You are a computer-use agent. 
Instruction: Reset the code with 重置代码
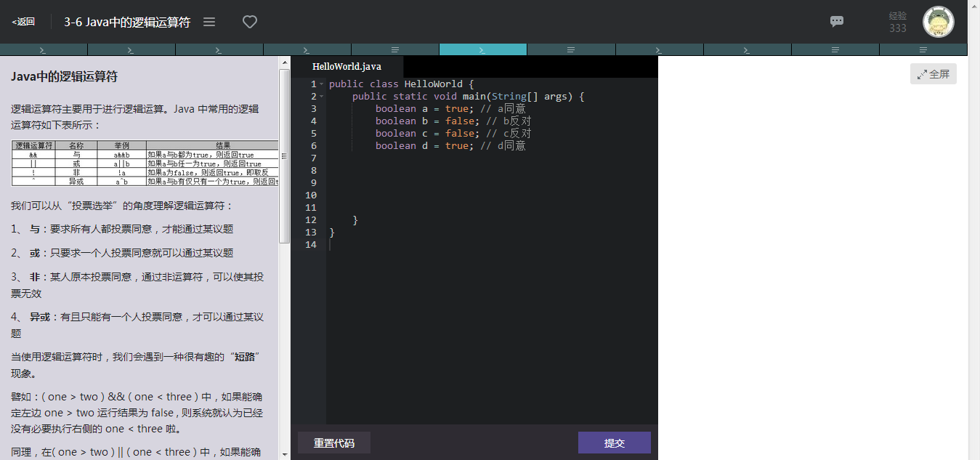point(334,443)
